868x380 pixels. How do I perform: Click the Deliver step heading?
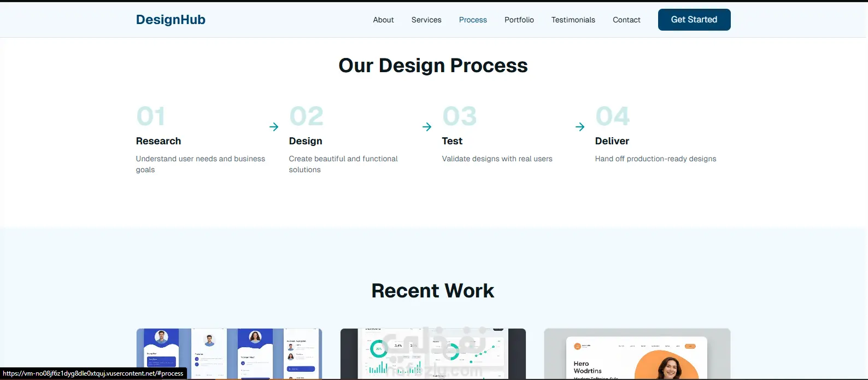(612, 141)
